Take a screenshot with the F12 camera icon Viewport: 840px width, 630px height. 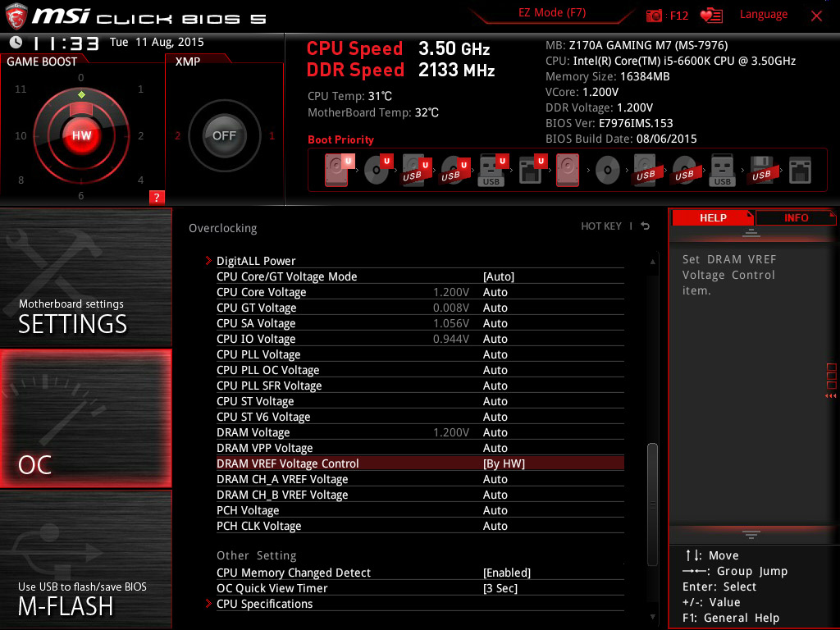click(x=654, y=16)
